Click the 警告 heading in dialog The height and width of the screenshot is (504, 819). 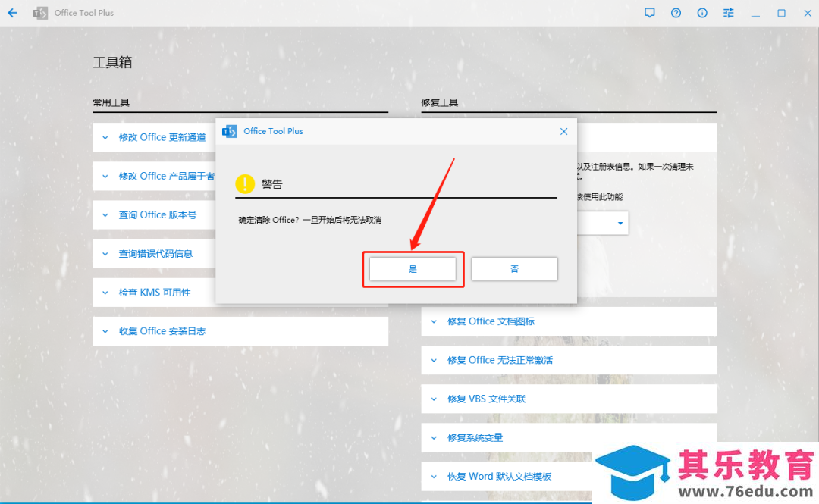pyautogui.click(x=271, y=184)
